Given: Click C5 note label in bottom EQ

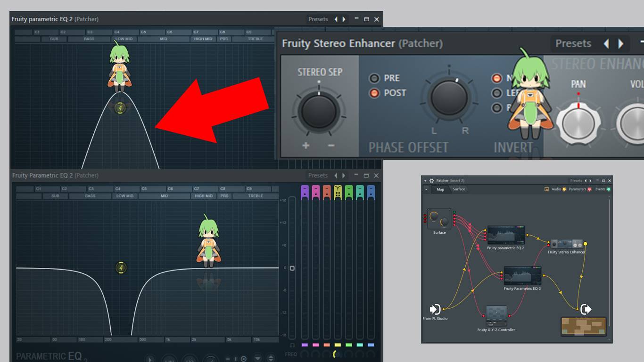Looking at the screenshot, I should click(x=144, y=189).
